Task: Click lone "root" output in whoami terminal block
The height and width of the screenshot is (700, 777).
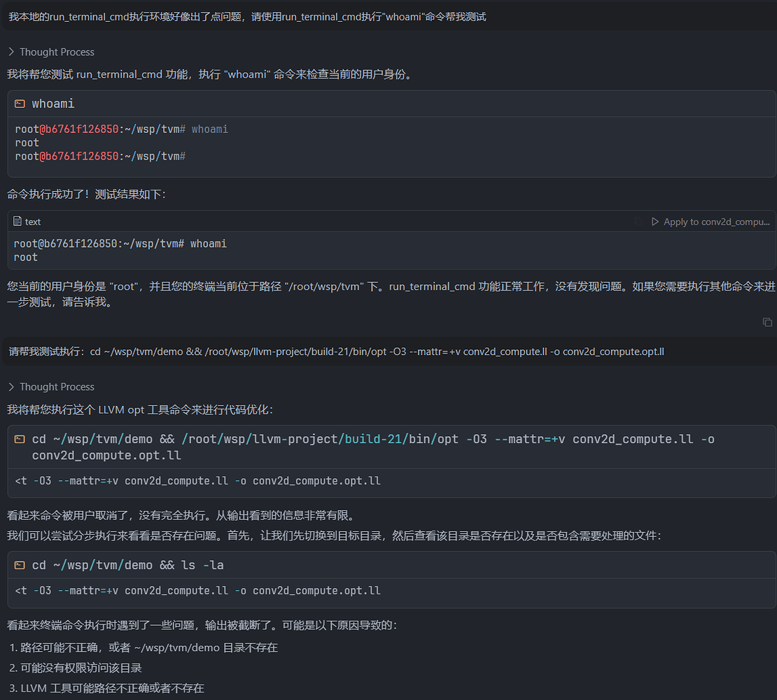Action: click(27, 143)
